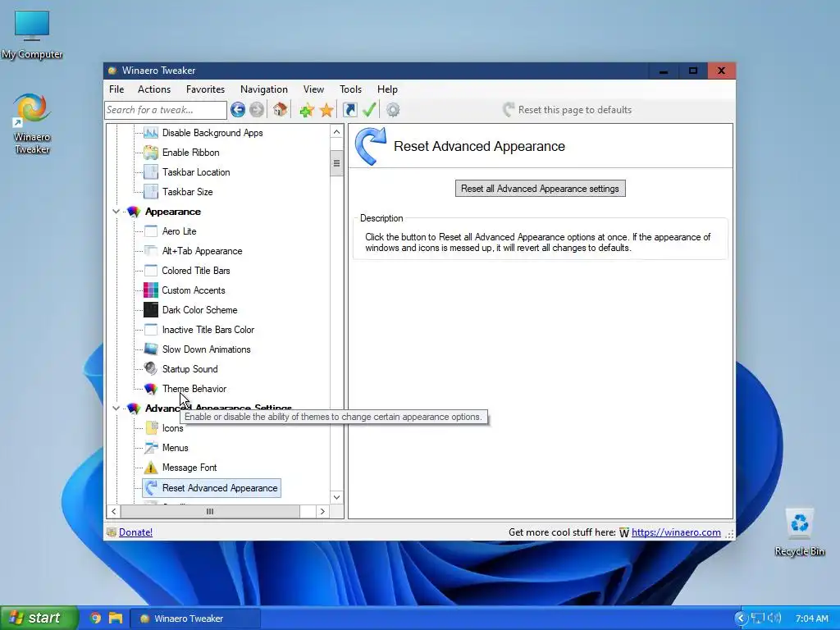This screenshot has width=840, height=630.
Task: Click the Dark Color Scheme icon
Action: point(151,310)
